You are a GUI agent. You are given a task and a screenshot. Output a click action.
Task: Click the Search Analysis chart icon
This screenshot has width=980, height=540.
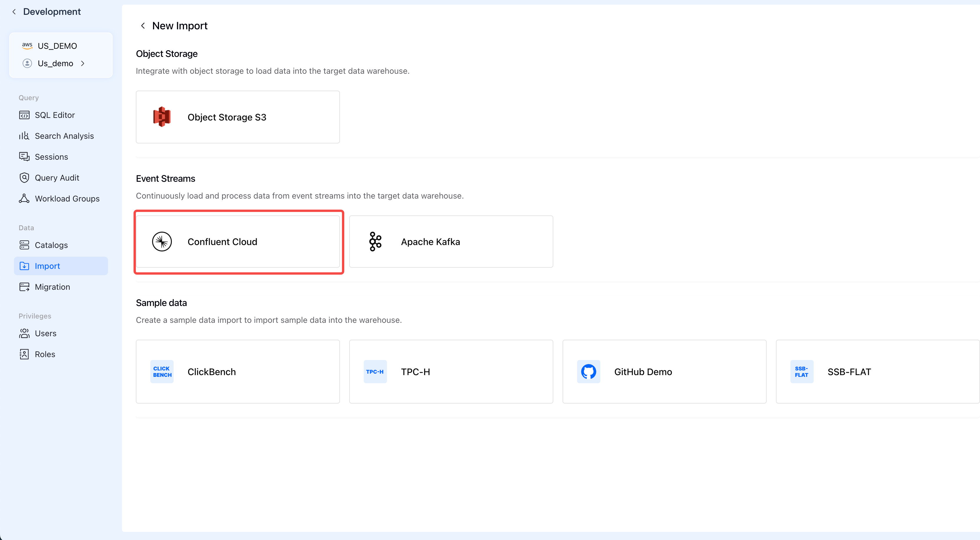pyautogui.click(x=24, y=136)
